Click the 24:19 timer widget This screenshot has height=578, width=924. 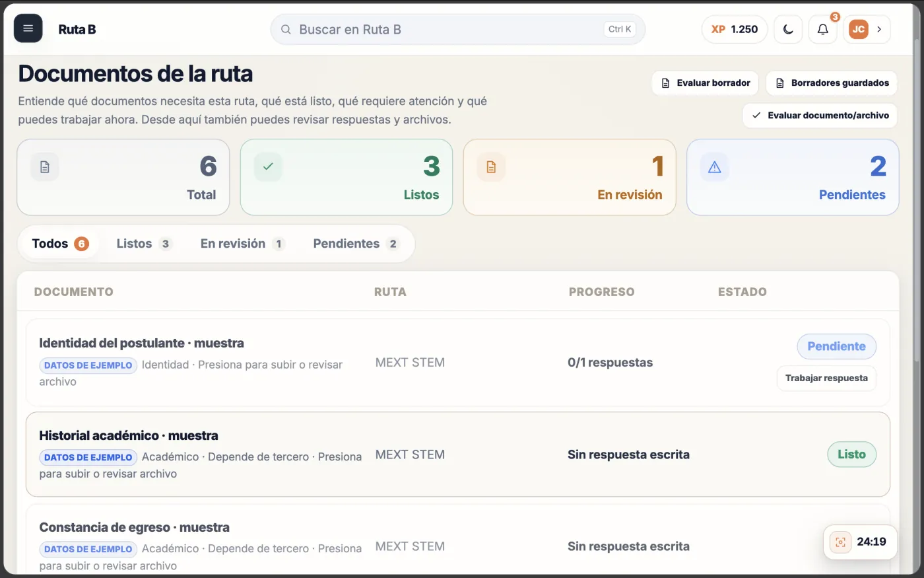click(860, 542)
